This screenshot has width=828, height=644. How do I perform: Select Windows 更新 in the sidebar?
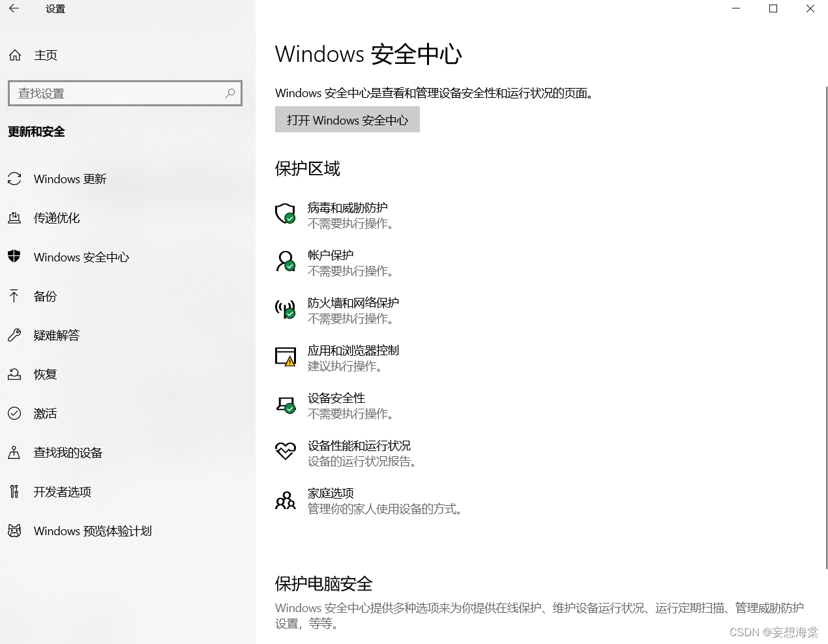pos(70,179)
